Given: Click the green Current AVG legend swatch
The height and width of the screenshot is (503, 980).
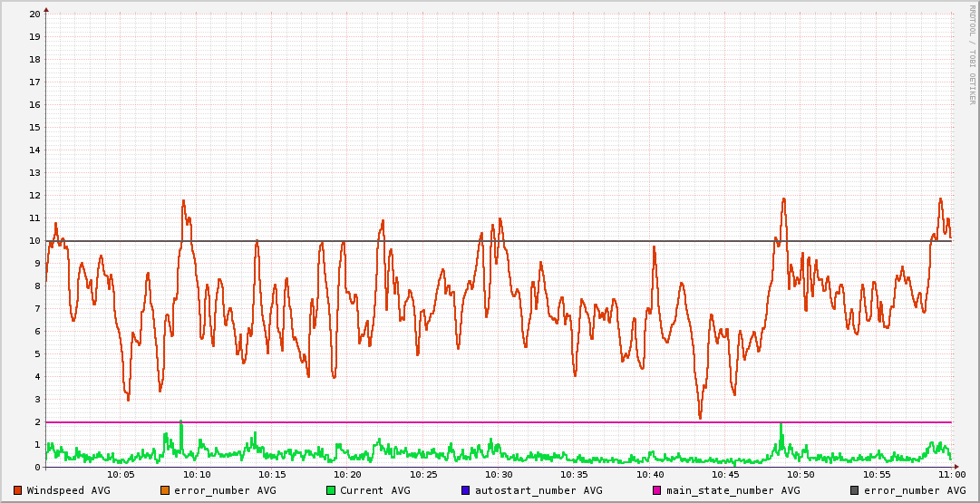Looking at the screenshot, I should [x=331, y=490].
